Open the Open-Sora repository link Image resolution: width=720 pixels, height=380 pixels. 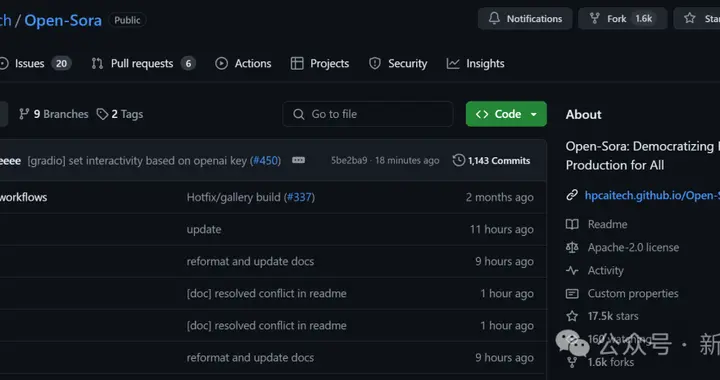(63, 20)
